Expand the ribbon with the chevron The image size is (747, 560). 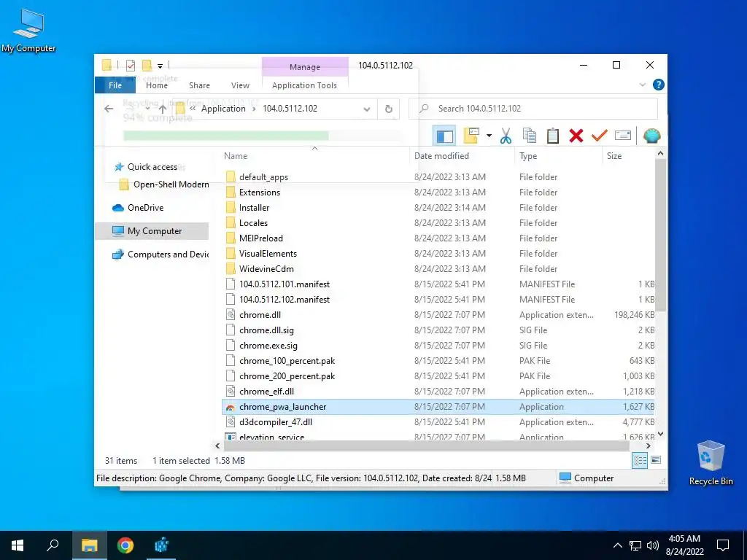(642, 85)
